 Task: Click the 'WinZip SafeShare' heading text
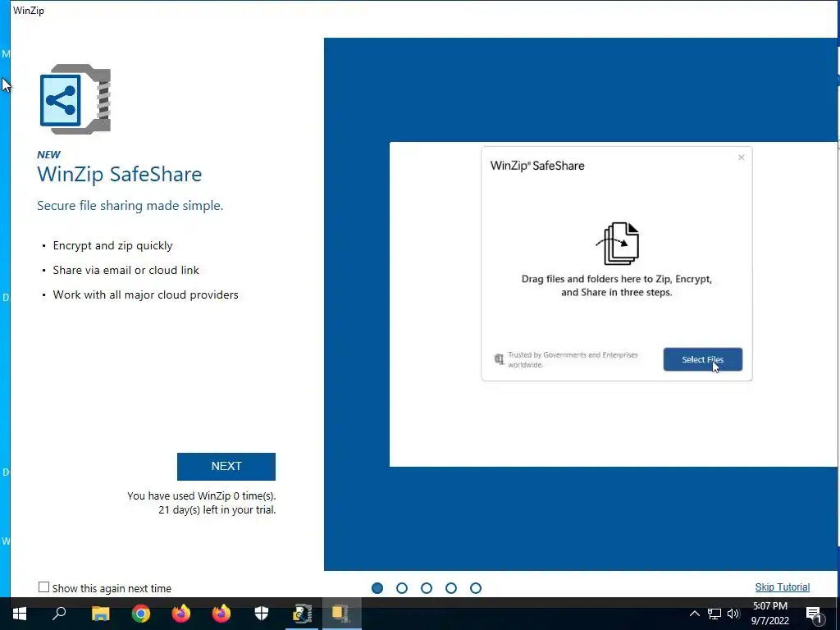click(x=120, y=175)
